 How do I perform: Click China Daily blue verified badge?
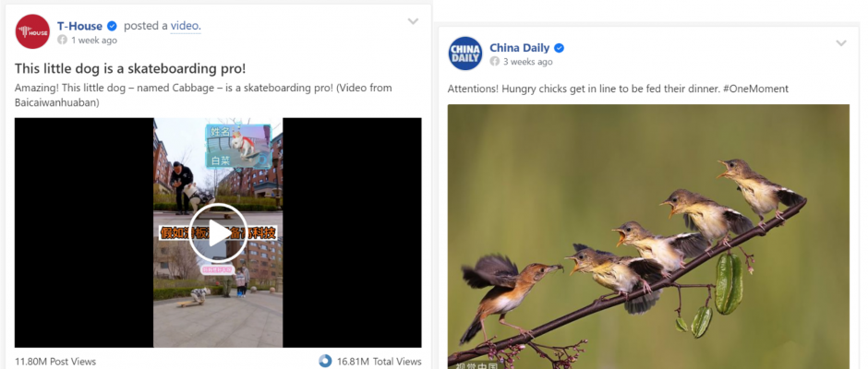click(559, 48)
